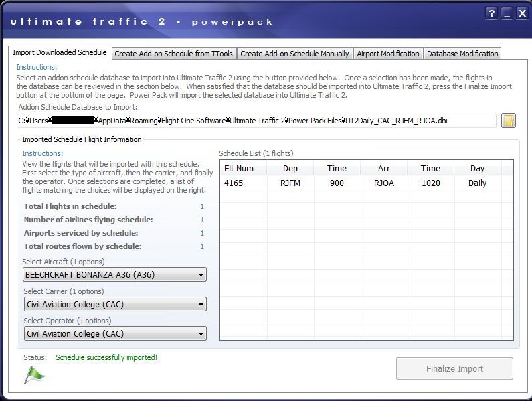532x401 pixels.
Task: Click the Imported Schedule Flight Information heading
Action: (x=82, y=139)
